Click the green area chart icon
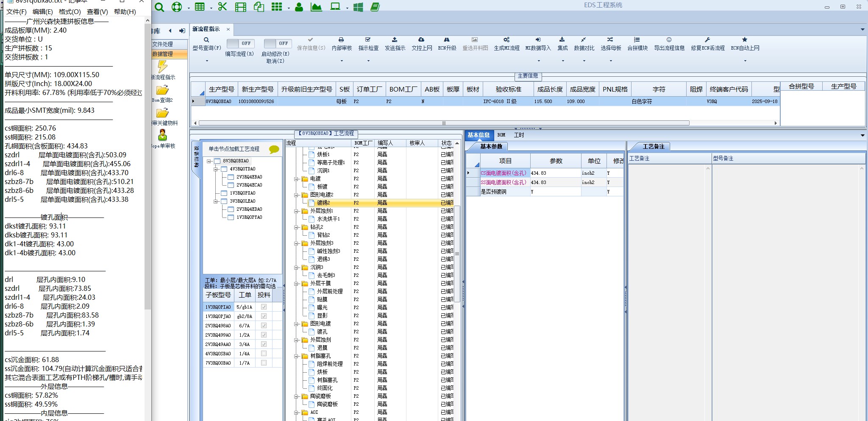This screenshot has height=421, width=868. 316,7
